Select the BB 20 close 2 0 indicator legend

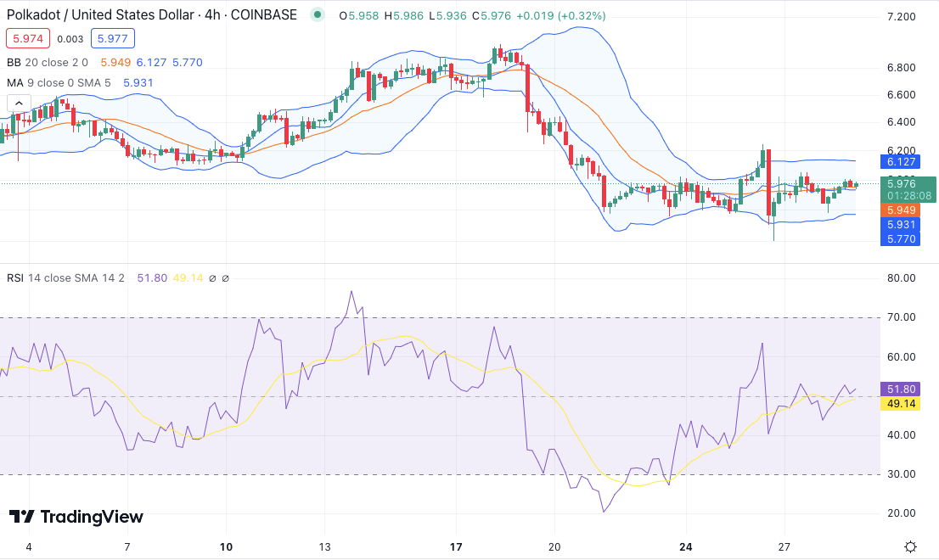pyautogui.click(x=48, y=62)
